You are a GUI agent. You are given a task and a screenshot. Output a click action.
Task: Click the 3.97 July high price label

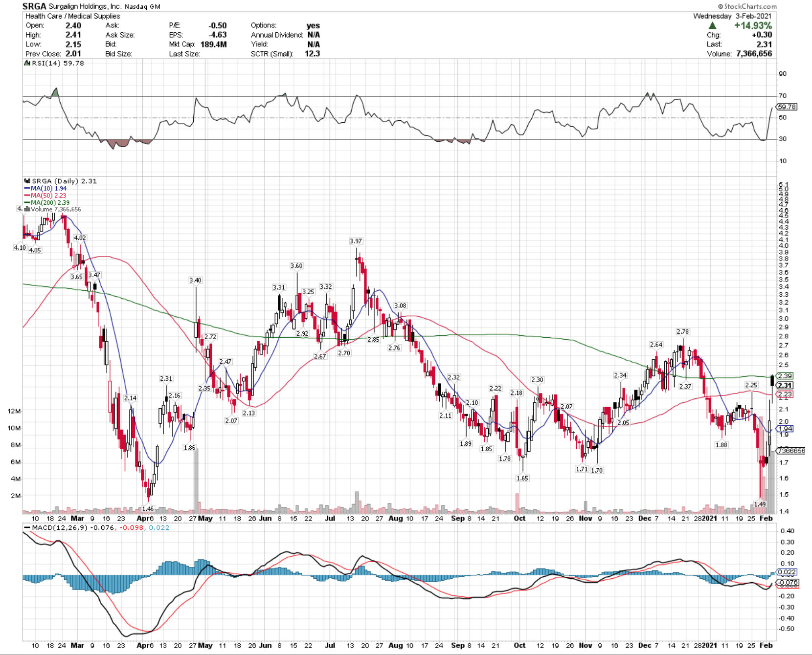click(x=356, y=241)
